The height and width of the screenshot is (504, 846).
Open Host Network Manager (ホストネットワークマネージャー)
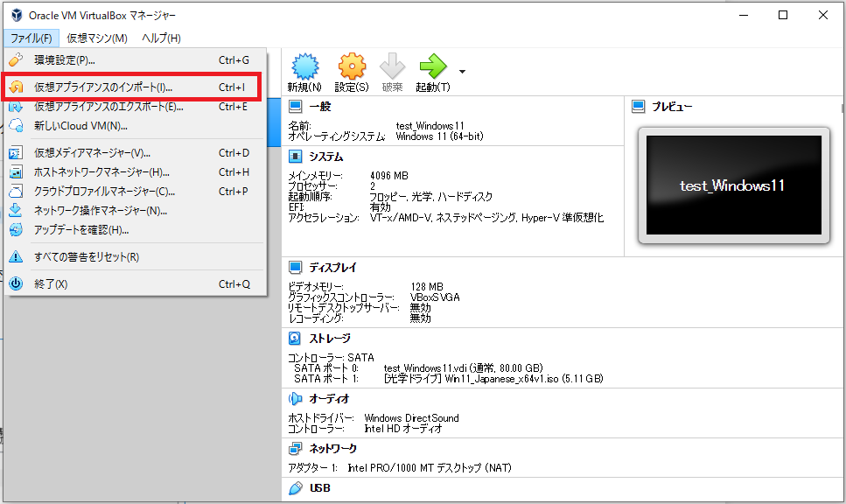pyautogui.click(x=135, y=172)
